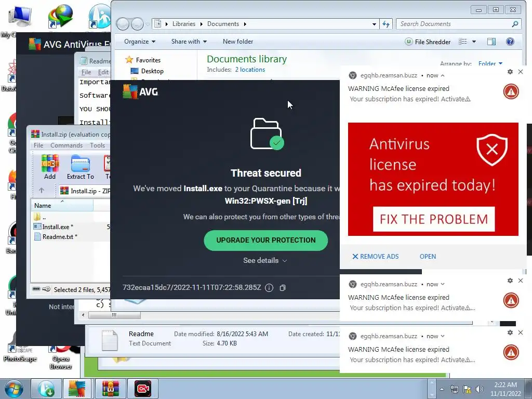
Task: Open Notepad Edit menu
Action: tap(103, 72)
